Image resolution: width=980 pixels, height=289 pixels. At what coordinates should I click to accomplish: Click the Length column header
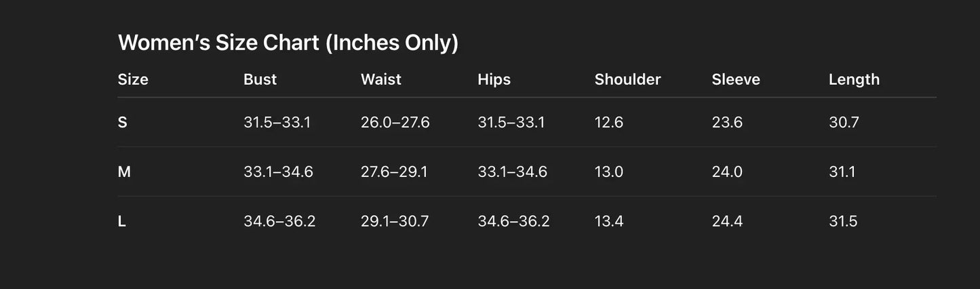(x=854, y=79)
